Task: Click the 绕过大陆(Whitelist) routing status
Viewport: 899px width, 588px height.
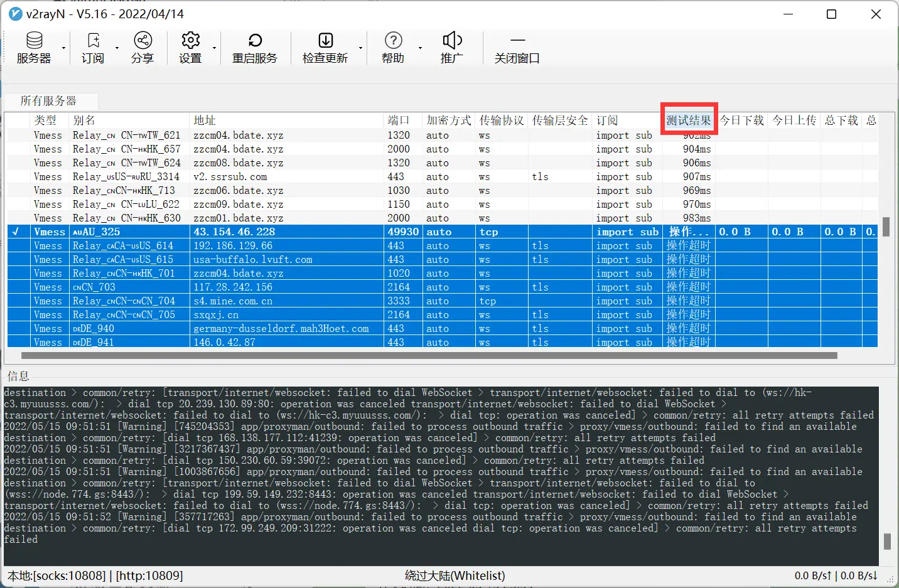Action: [455, 575]
